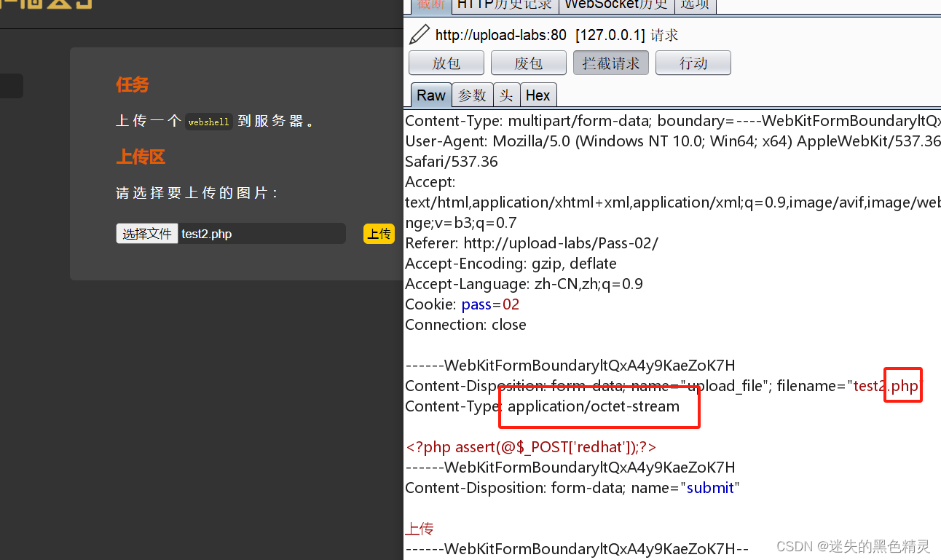This screenshot has height=560, width=941.
Task: Click the 上传区 heading
Action: pyautogui.click(x=141, y=157)
